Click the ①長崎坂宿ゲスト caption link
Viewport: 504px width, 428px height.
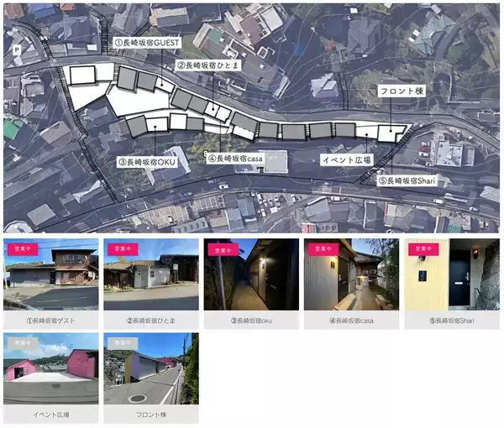coord(51,321)
